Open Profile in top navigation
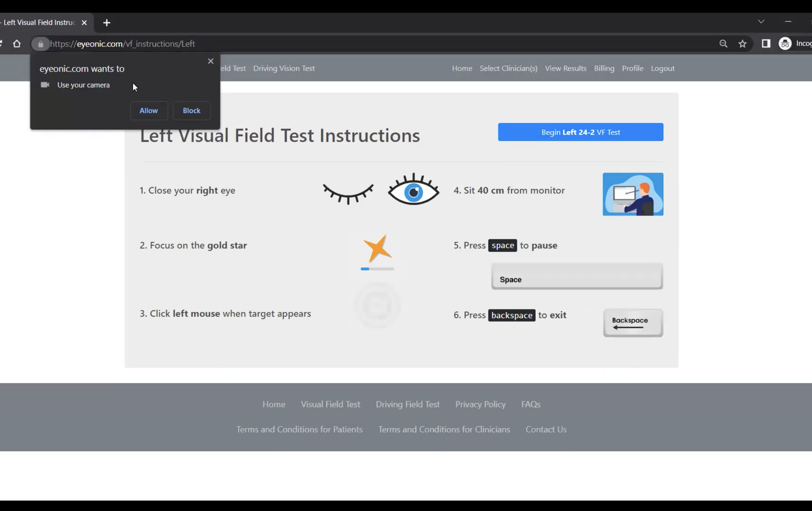Viewport: 812px width, 511px height. (x=633, y=69)
